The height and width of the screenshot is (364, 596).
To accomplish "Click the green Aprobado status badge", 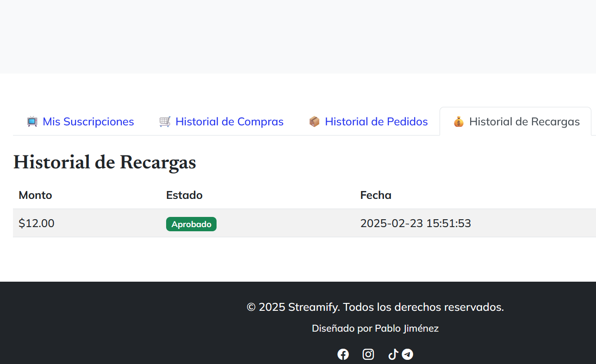I will 191,224.
